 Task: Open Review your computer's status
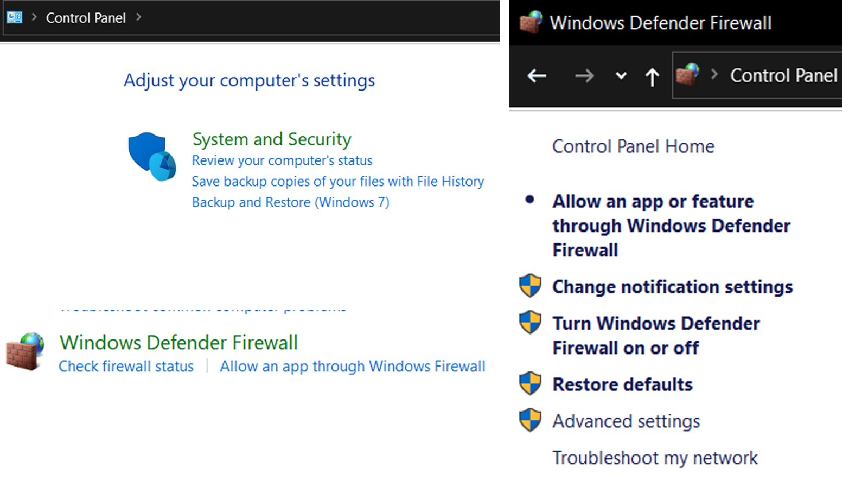[282, 161]
